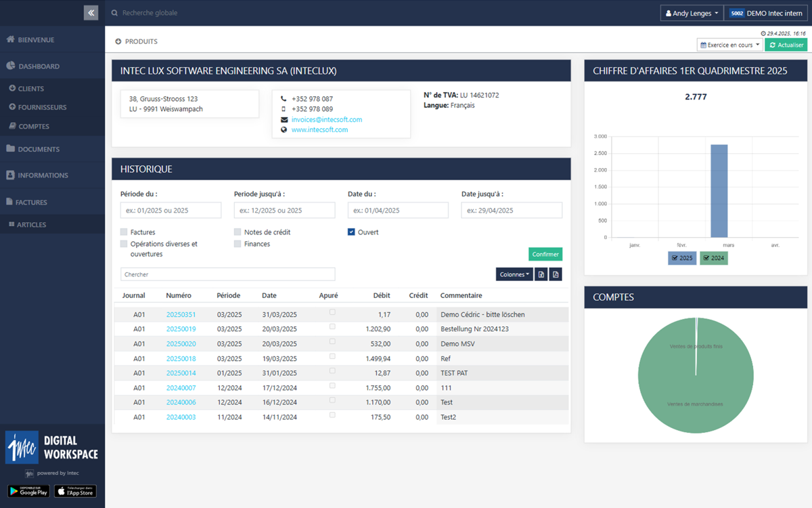Sort by the Journal column header
Viewport: 812px width, 508px height.
coord(134,295)
